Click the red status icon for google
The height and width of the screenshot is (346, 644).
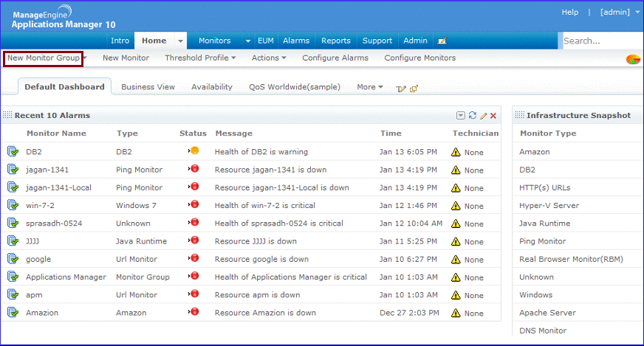pos(193,257)
